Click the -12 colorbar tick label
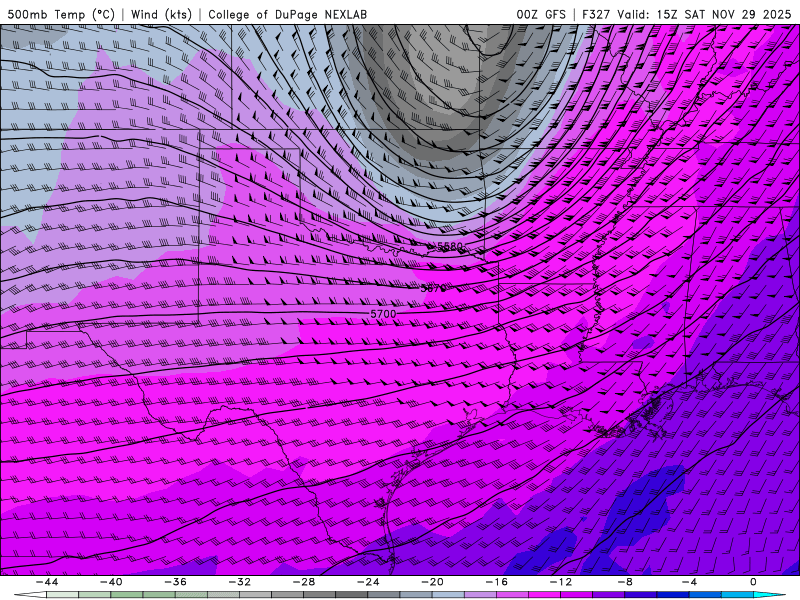 click(x=561, y=582)
